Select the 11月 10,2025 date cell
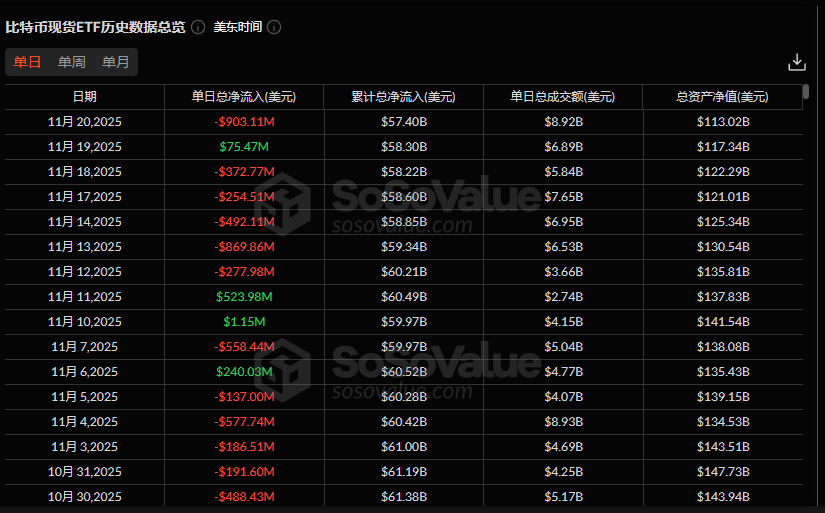This screenshot has width=825, height=513. tap(85, 322)
